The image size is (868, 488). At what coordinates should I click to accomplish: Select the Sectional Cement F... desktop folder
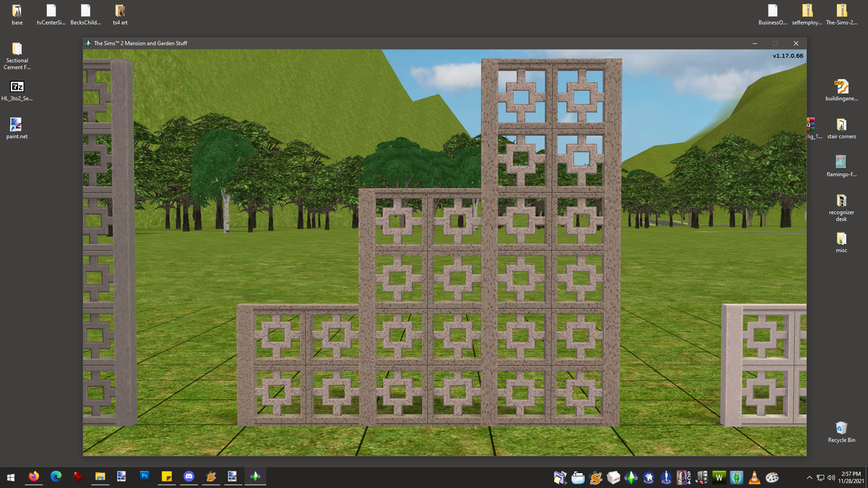point(17,56)
